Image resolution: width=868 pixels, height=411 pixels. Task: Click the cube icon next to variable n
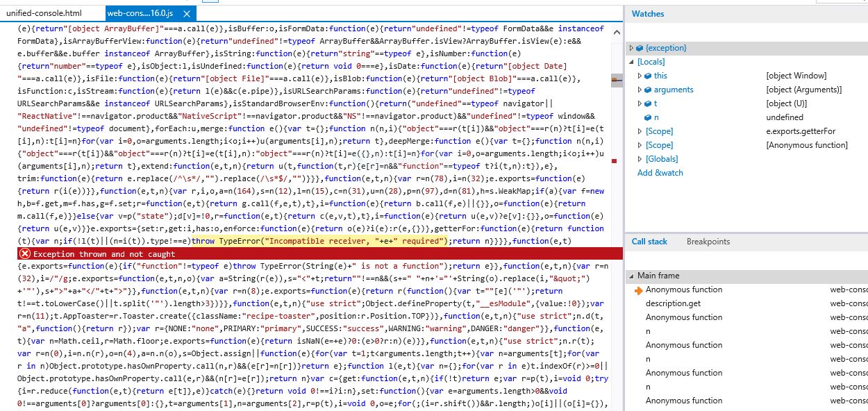click(646, 117)
